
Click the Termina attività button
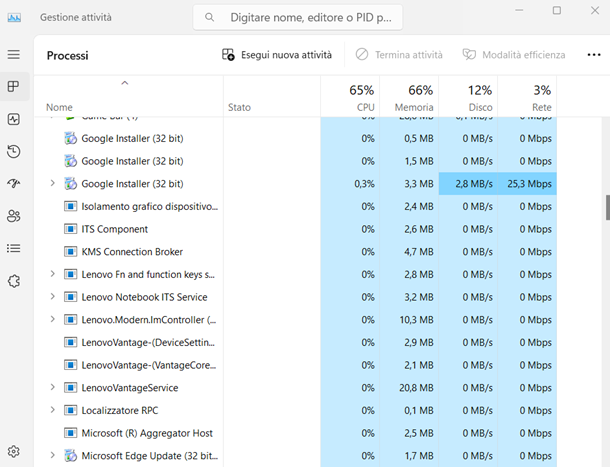click(x=399, y=55)
